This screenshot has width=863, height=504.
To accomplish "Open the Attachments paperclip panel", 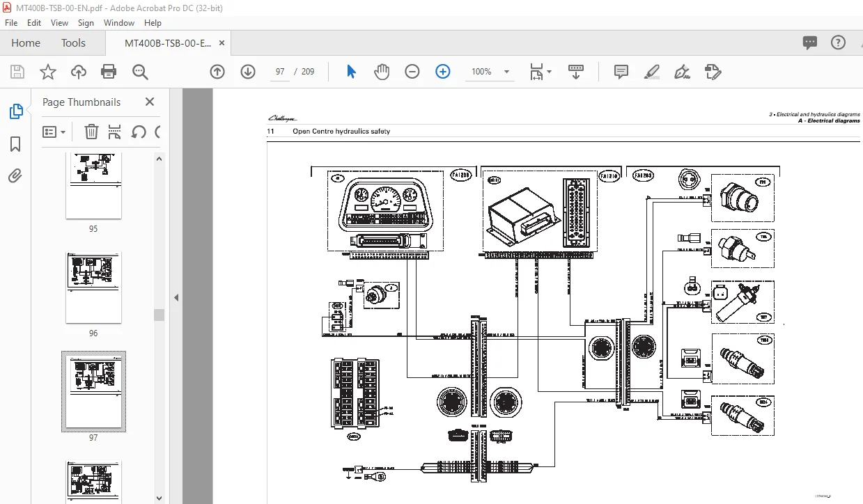I will (x=15, y=176).
